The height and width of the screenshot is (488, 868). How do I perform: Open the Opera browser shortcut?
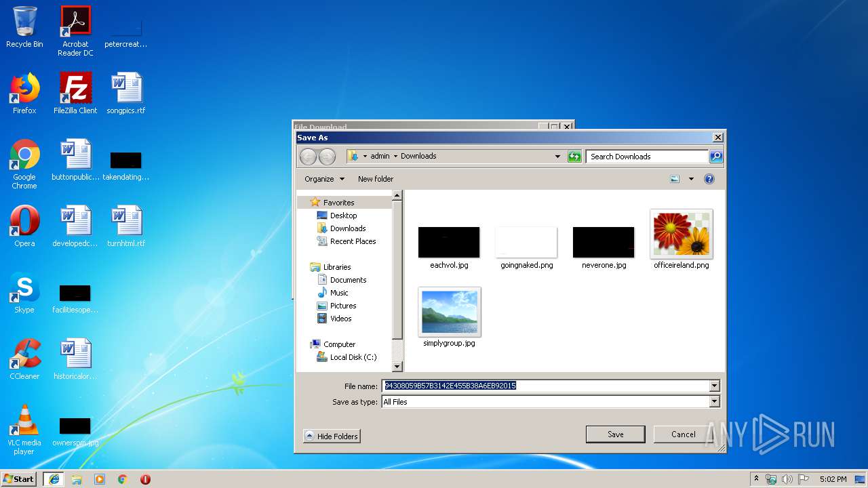pos(24,226)
